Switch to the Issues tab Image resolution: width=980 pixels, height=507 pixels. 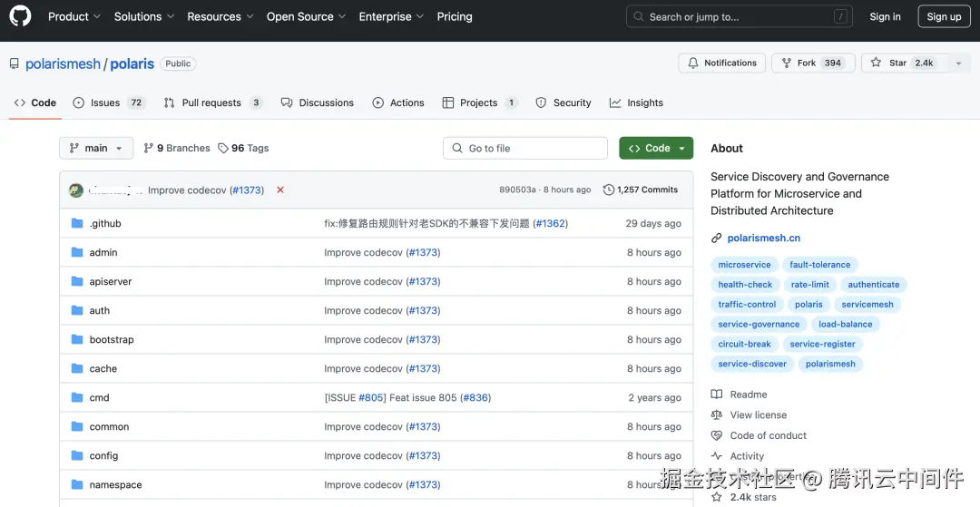(109, 103)
